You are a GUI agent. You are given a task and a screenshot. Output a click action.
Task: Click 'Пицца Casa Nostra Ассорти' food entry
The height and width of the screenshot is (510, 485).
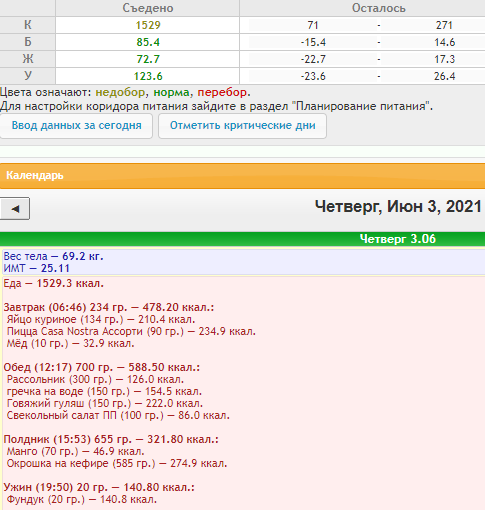pyautogui.click(x=131, y=331)
